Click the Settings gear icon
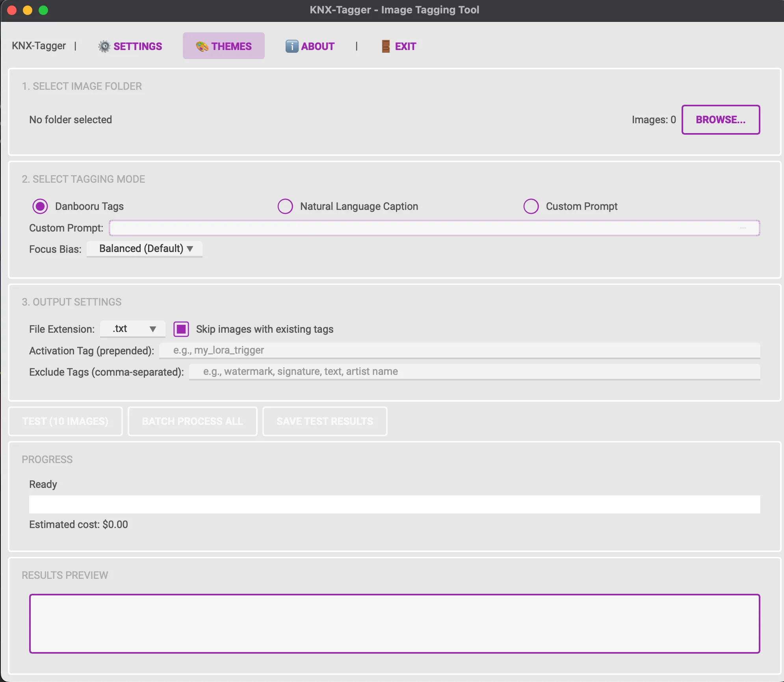This screenshot has height=682, width=784. point(104,46)
